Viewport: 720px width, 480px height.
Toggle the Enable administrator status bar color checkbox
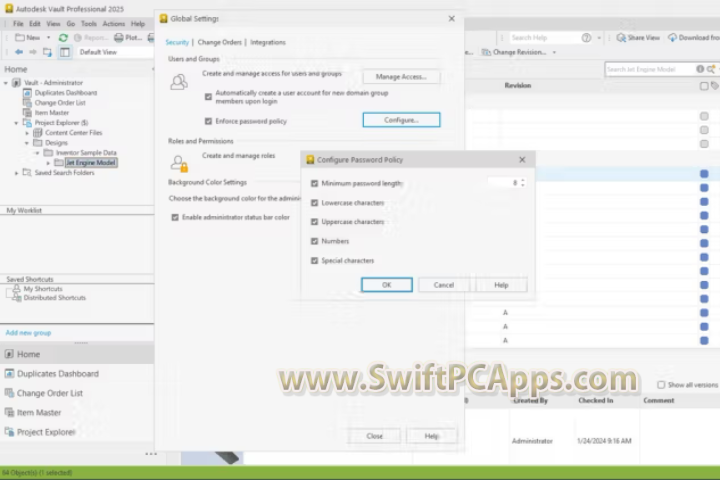(175, 217)
